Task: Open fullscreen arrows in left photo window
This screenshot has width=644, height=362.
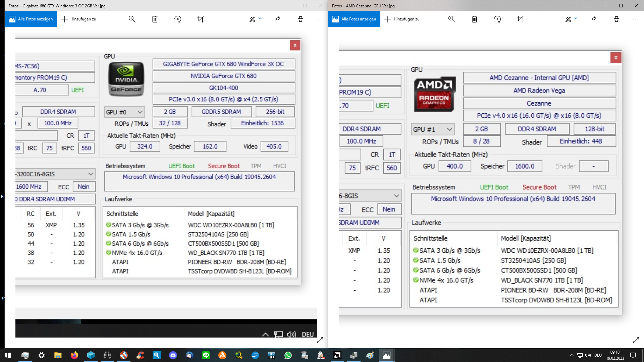Action: [320, 340]
